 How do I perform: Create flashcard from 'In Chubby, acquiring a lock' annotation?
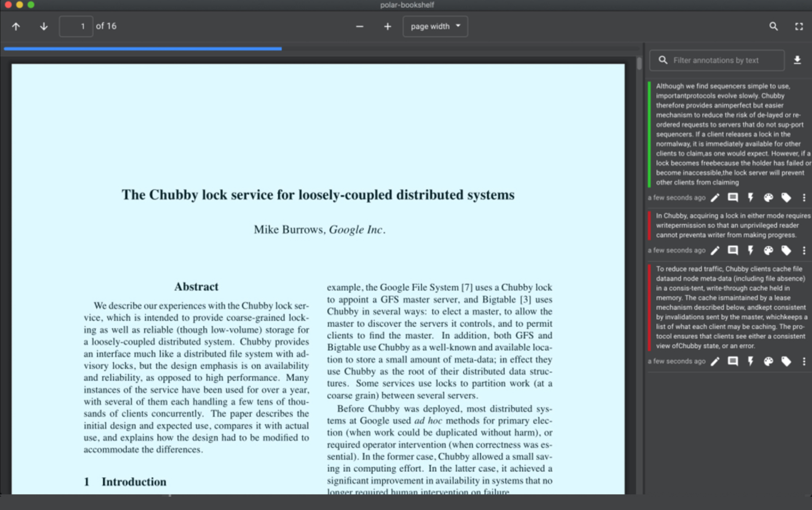click(751, 251)
